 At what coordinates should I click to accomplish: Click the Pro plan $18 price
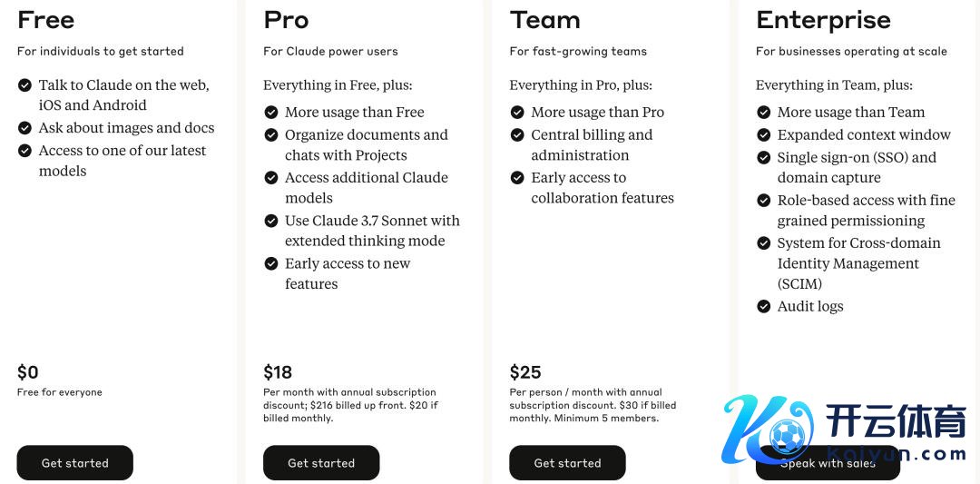278,372
